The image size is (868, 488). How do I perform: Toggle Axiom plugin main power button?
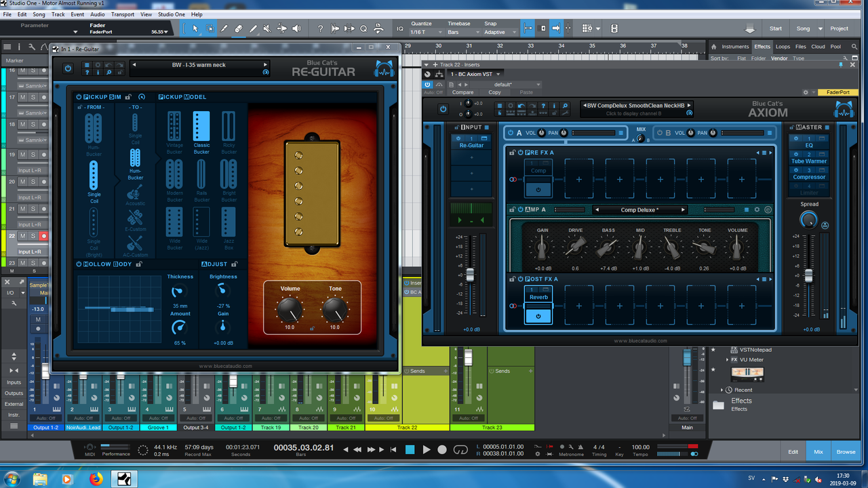[443, 108]
